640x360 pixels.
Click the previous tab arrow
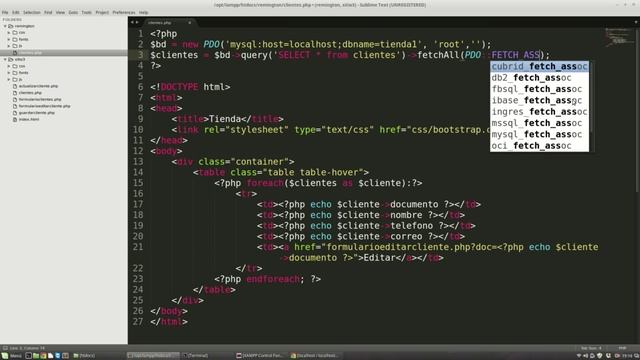(x=132, y=22)
